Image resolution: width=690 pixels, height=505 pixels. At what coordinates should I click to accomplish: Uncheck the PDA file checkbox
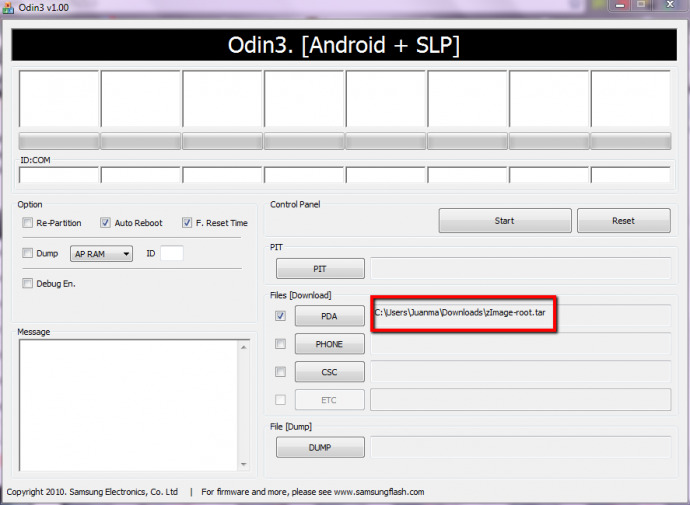tap(281, 316)
